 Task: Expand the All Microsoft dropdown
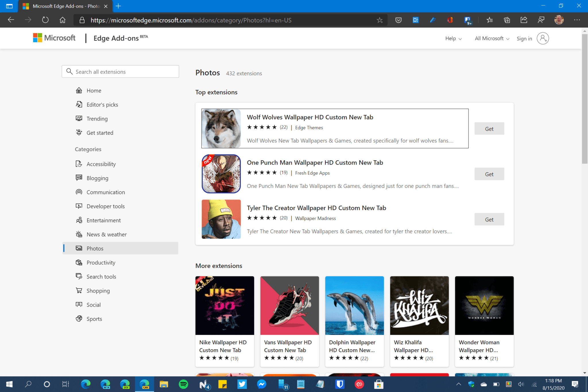click(x=492, y=38)
